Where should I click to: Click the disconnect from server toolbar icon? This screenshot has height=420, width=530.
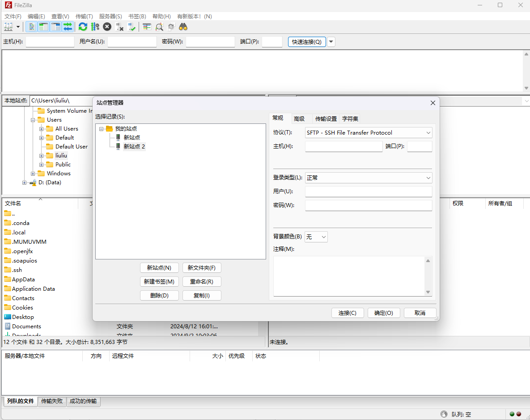119,27
